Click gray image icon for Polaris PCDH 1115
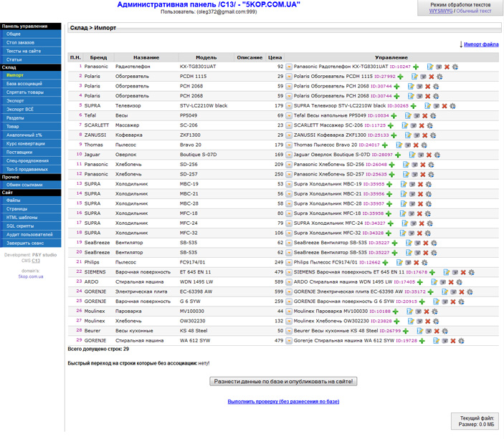The height and width of the screenshot is (439, 504). 423,77
